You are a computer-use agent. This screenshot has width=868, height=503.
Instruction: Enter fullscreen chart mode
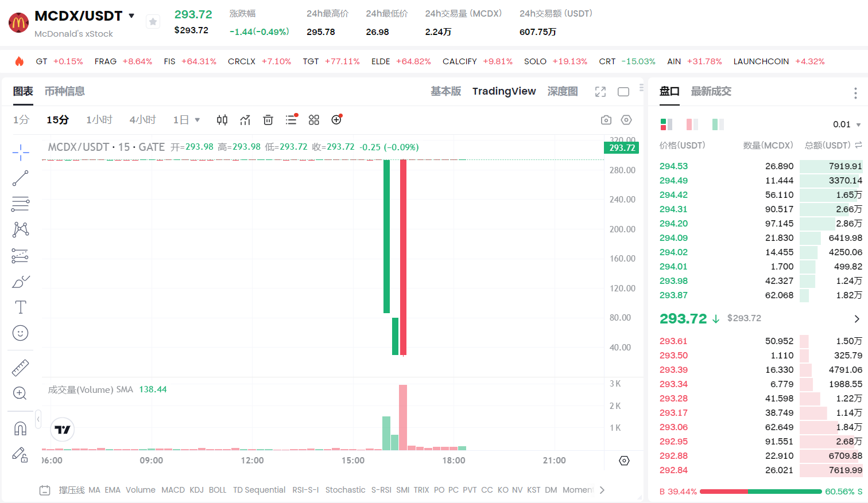point(600,92)
